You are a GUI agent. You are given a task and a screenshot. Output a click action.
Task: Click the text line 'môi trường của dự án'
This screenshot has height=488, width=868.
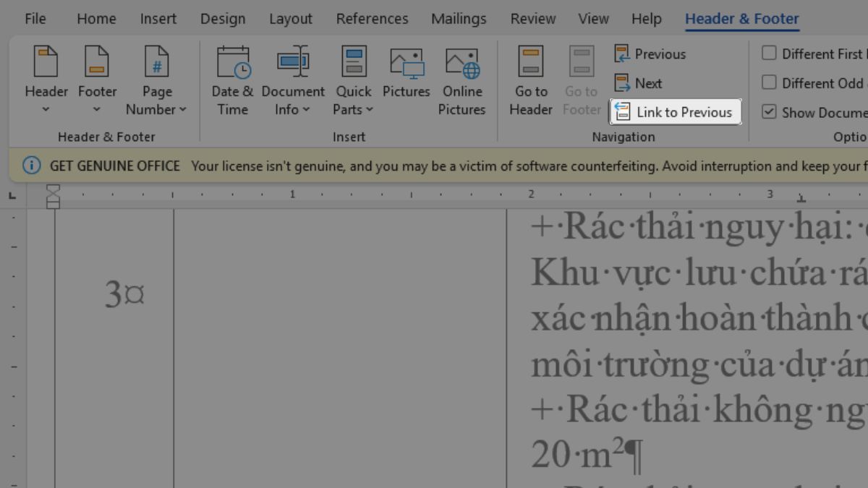tap(699, 364)
